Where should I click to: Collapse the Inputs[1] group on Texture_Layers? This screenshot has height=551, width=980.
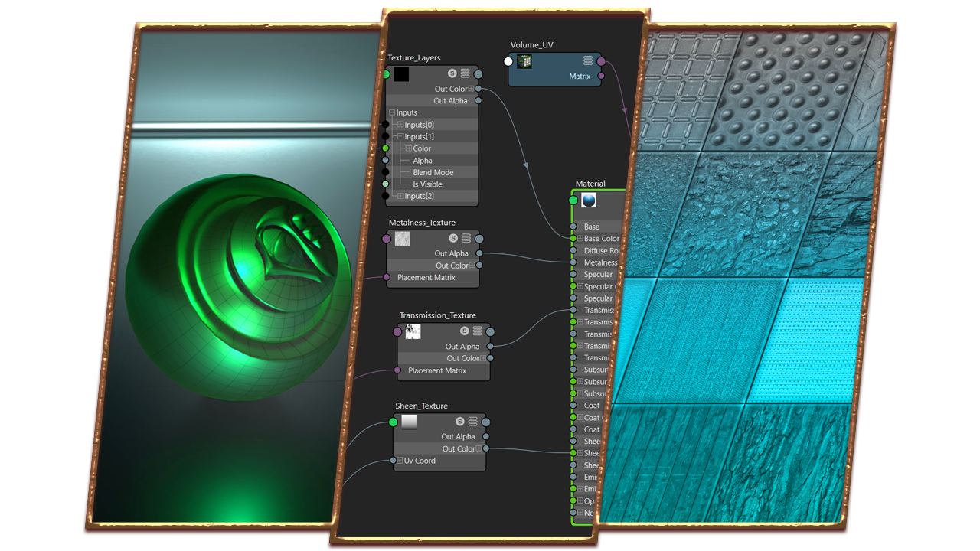point(400,135)
